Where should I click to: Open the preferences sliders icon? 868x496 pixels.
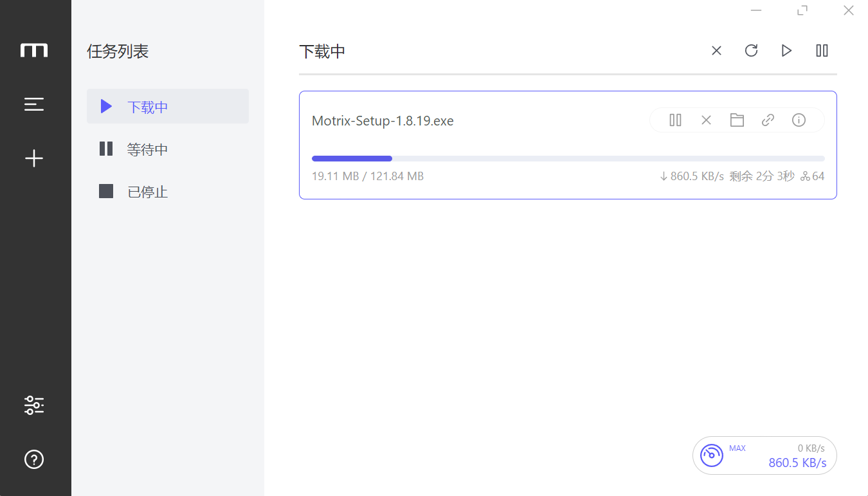point(34,405)
